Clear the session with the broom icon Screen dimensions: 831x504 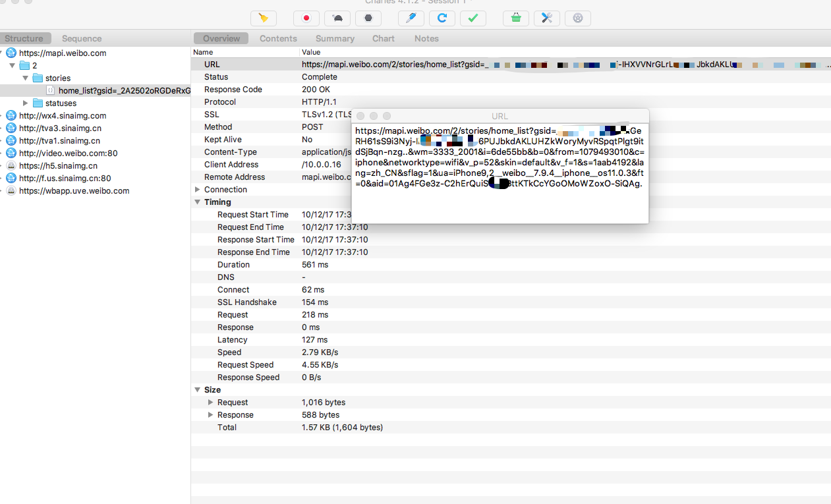coord(264,18)
